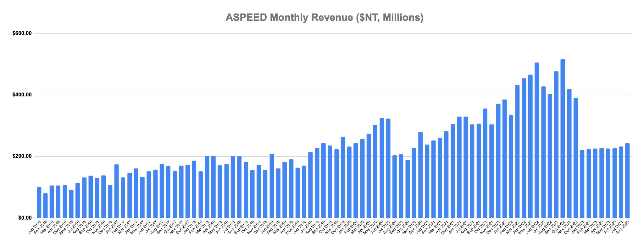Select the Apr 2017 x-axis label
644x247 pixels.
pos(131,227)
